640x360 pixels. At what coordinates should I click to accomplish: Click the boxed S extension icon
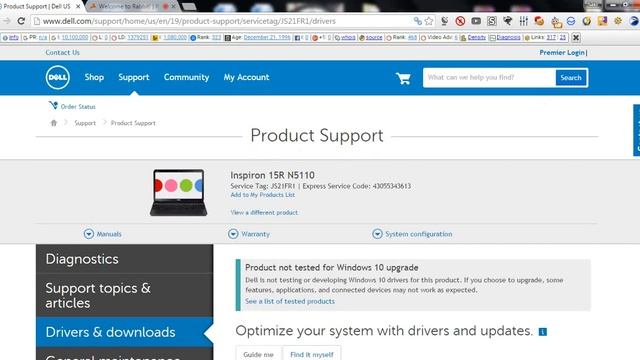coord(492,21)
